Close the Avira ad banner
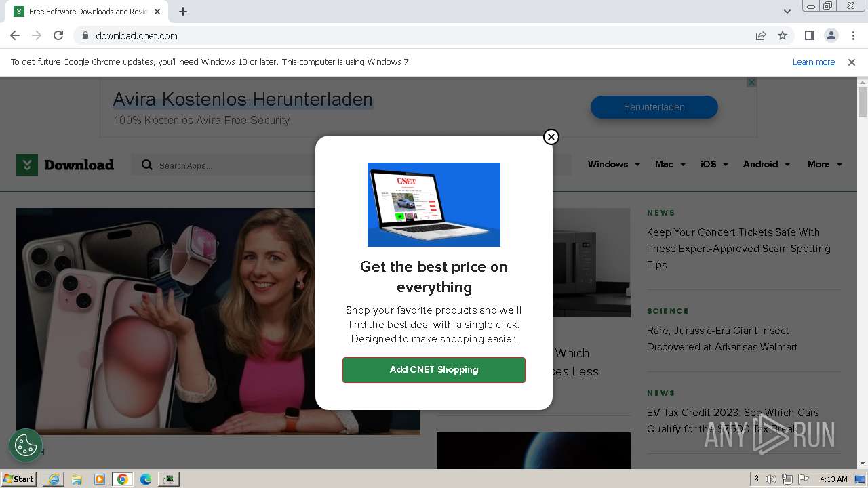This screenshot has width=868, height=488. pos(751,82)
